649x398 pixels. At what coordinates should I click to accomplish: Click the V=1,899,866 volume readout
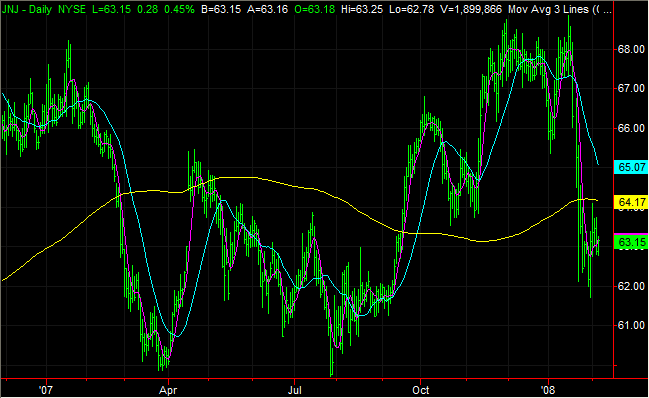471,9
